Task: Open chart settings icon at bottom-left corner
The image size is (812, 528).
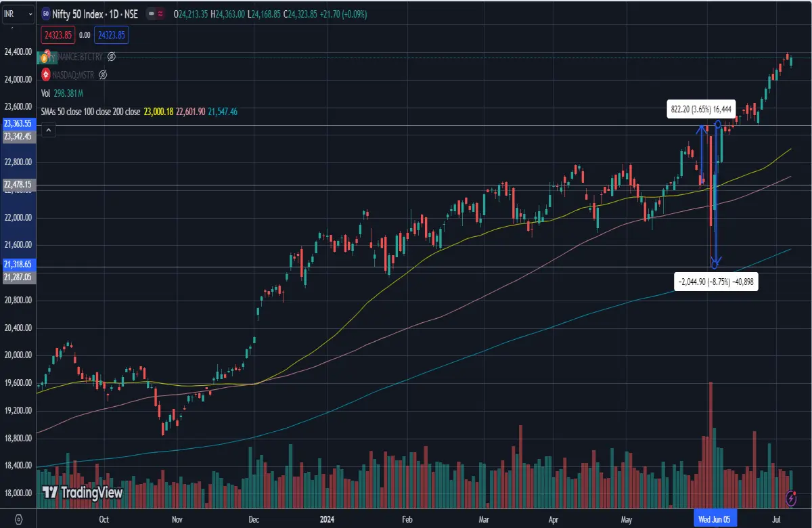Action: [18, 520]
